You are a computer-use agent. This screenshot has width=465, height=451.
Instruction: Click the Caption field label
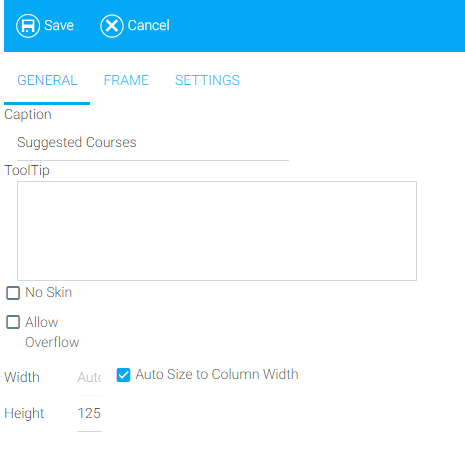[28, 115]
